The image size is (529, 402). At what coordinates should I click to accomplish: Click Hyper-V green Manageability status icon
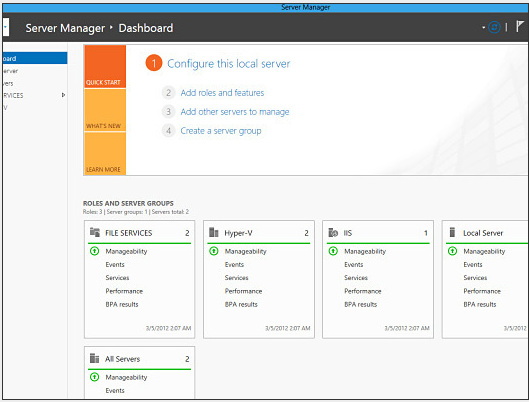[214, 251]
